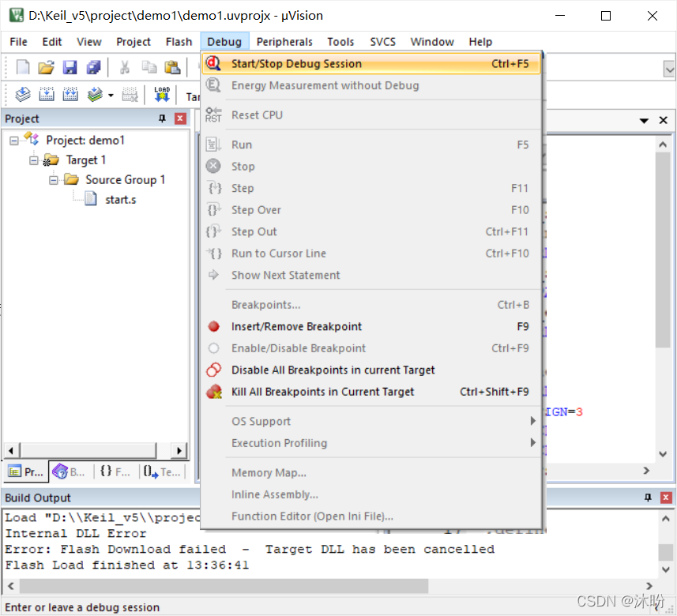The image size is (677, 616).
Task: Open the Project menu
Action: pos(134,42)
